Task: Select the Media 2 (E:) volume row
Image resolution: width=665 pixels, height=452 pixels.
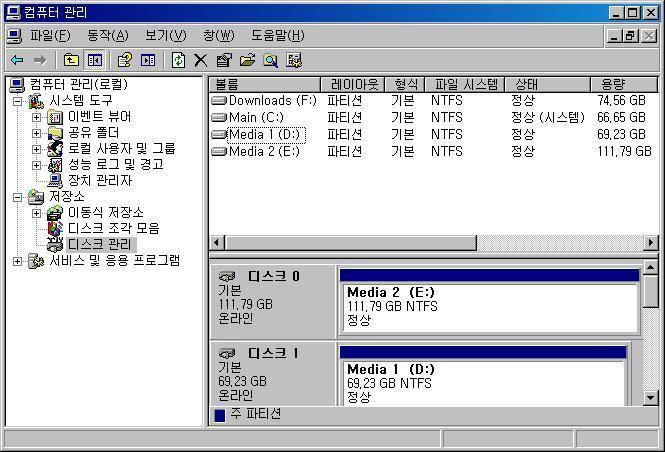Action: (x=433, y=151)
